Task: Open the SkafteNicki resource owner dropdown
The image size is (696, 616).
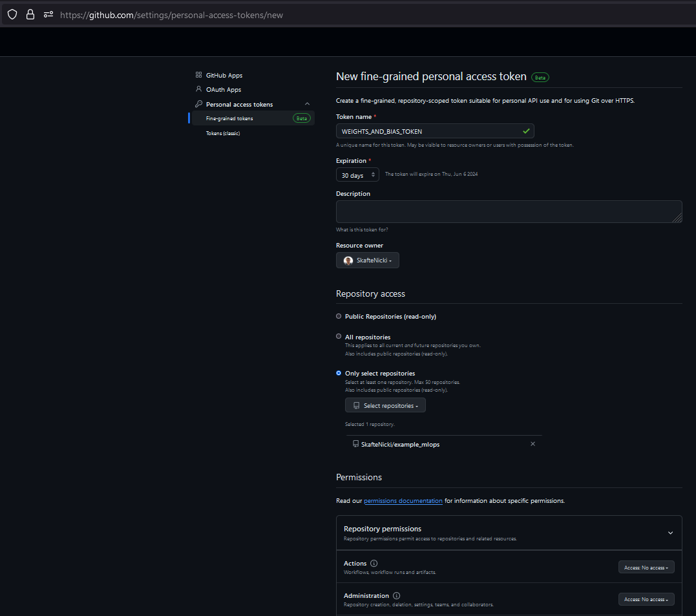Action: point(368,260)
